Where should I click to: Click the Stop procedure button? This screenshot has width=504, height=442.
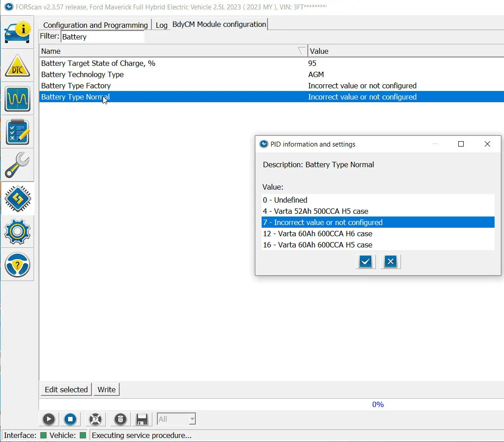pos(70,419)
